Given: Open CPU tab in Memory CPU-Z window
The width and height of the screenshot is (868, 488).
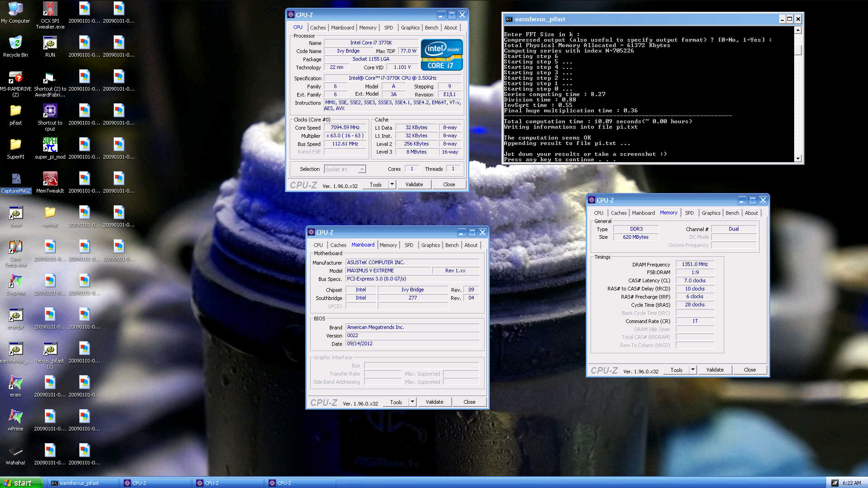Looking at the screenshot, I should [x=598, y=213].
